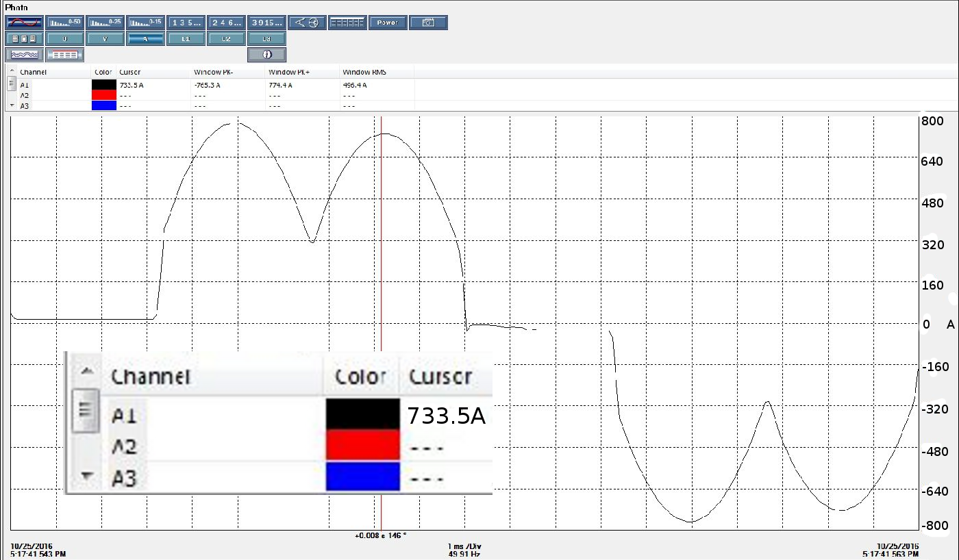Select the A3 channel row label

point(25,106)
